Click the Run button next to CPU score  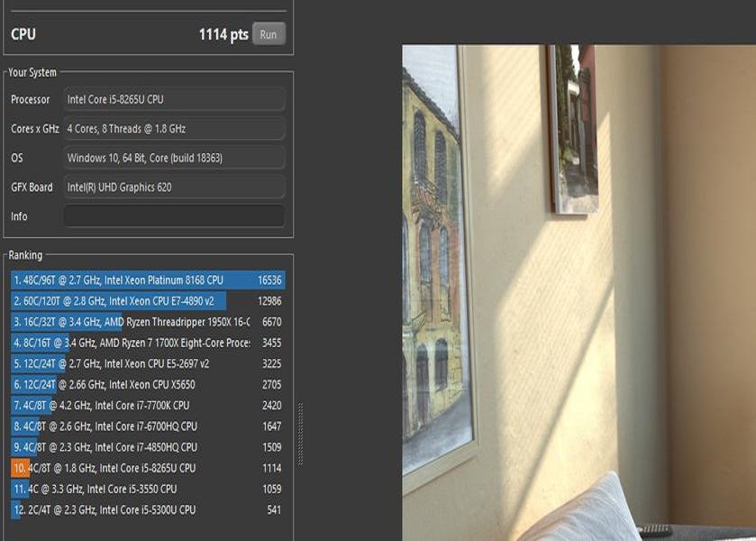tap(269, 33)
